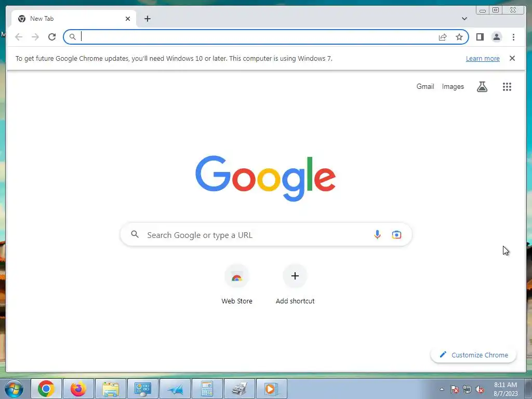Open the Windows Start menu
This screenshot has height=399, width=532.
pyautogui.click(x=14, y=389)
